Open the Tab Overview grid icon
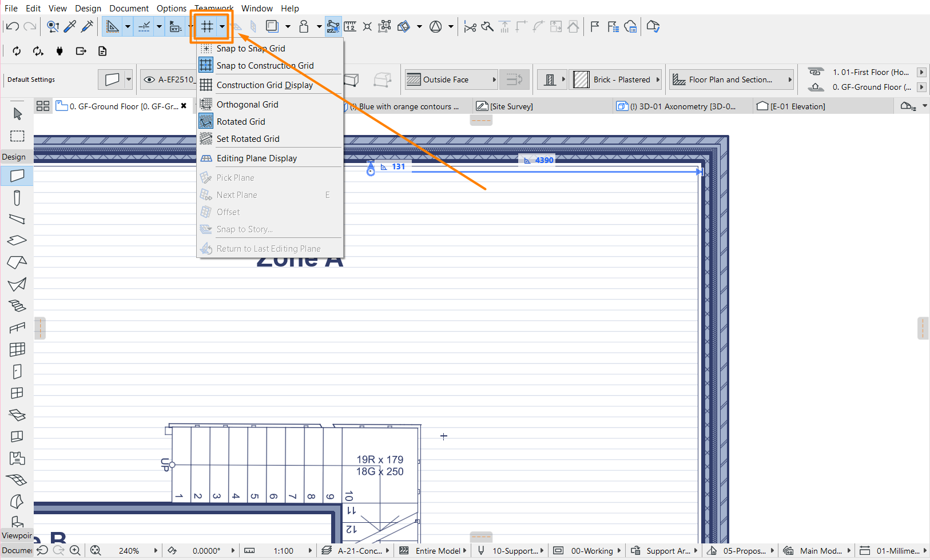 (43, 106)
